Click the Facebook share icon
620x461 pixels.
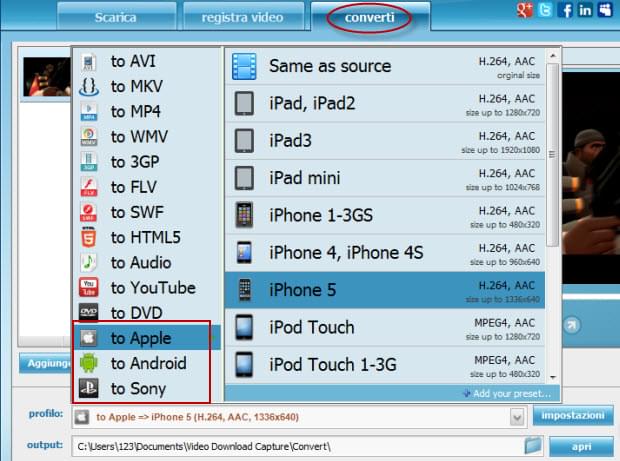[x=565, y=9]
